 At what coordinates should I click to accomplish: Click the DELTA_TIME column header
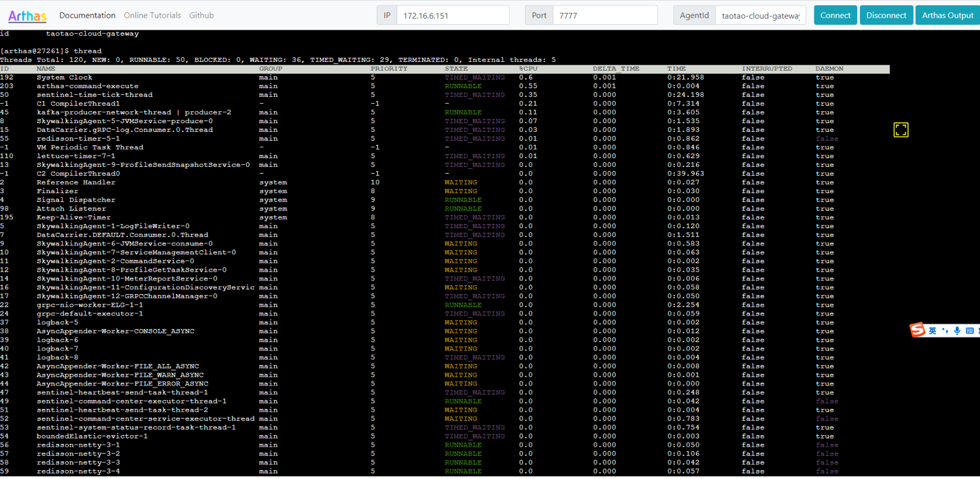616,69
